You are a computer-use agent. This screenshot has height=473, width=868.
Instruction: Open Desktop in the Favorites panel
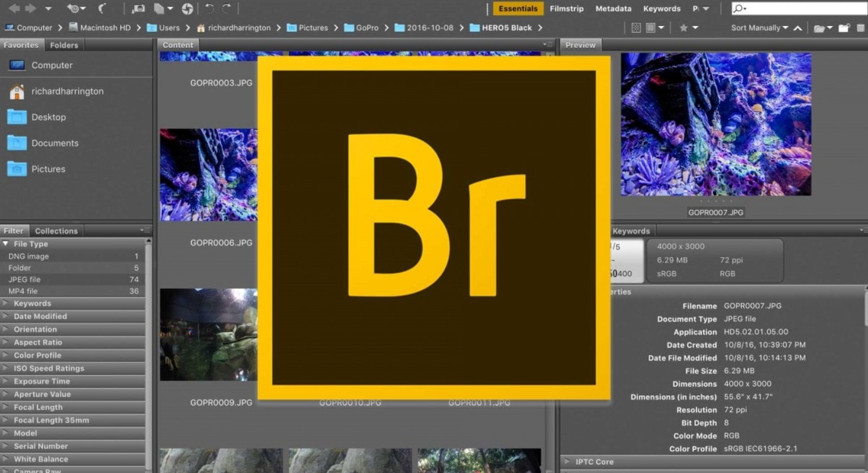37,117
